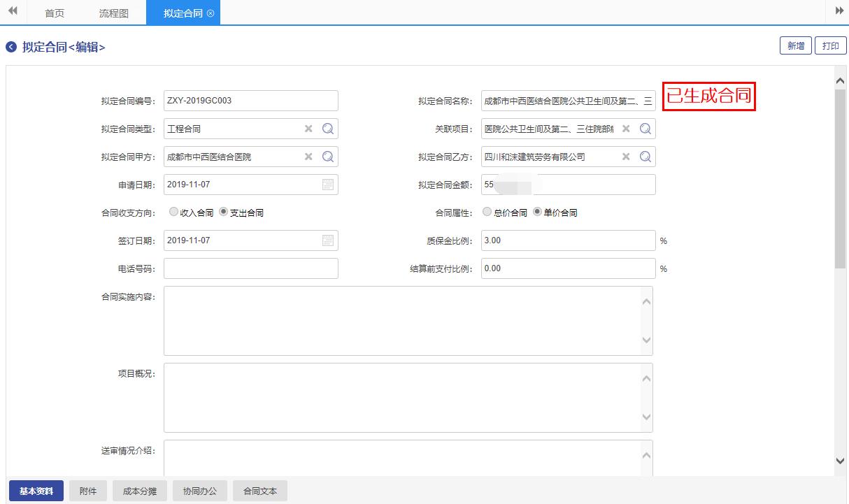
Task: Open lookup for 关联项目 field
Action: (645, 129)
